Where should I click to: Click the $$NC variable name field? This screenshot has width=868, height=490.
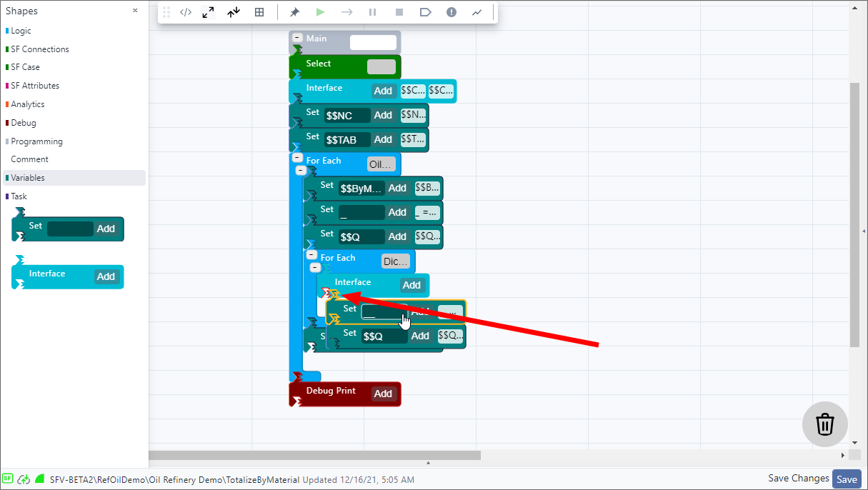pyautogui.click(x=347, y=116)
